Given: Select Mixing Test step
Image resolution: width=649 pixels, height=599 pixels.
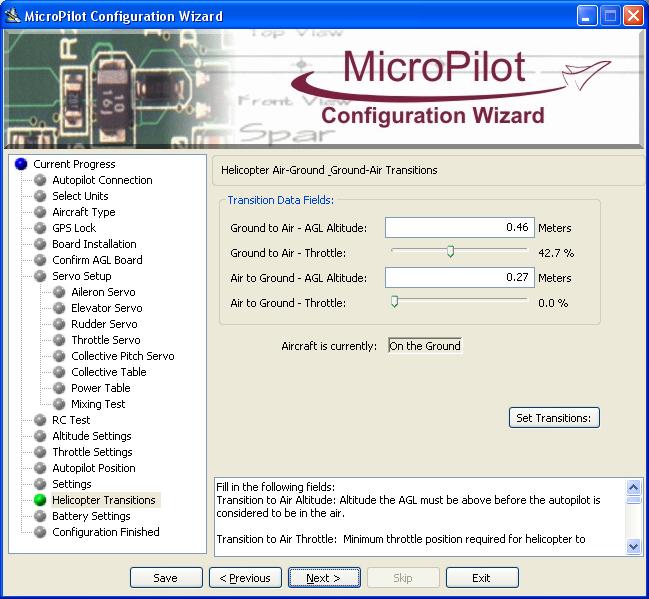Looking at the screenshot, I should tap(98, 404).
